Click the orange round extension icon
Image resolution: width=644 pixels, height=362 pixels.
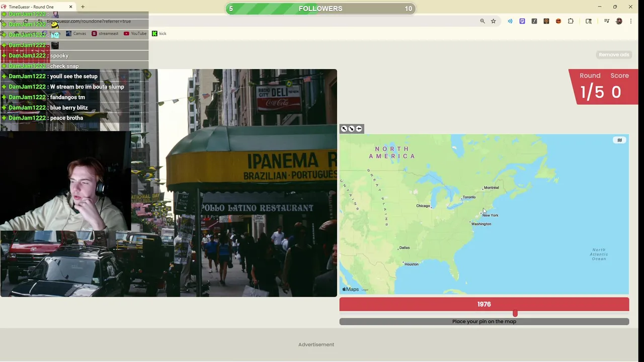[558, 21]
